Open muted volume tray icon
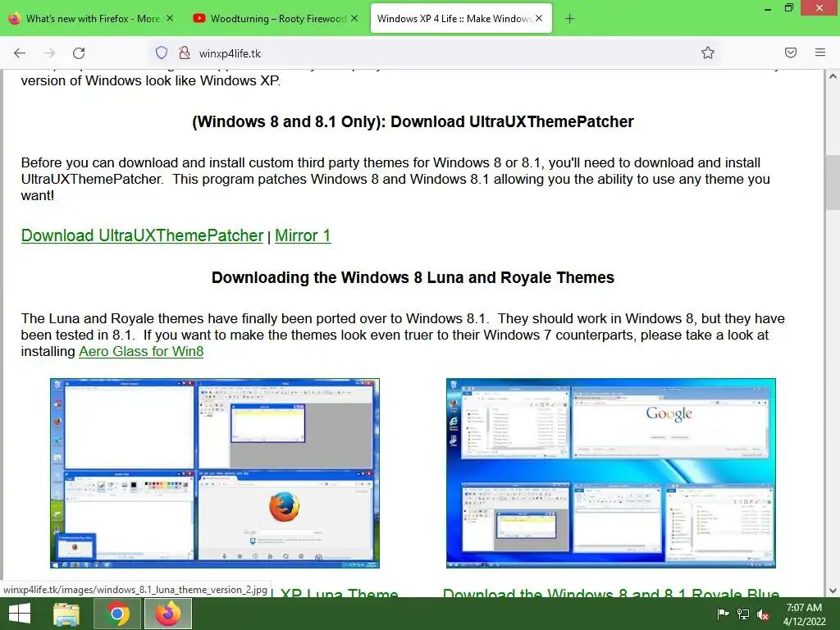This screenshot has width=840, height=630. click(x=763, y=614)
